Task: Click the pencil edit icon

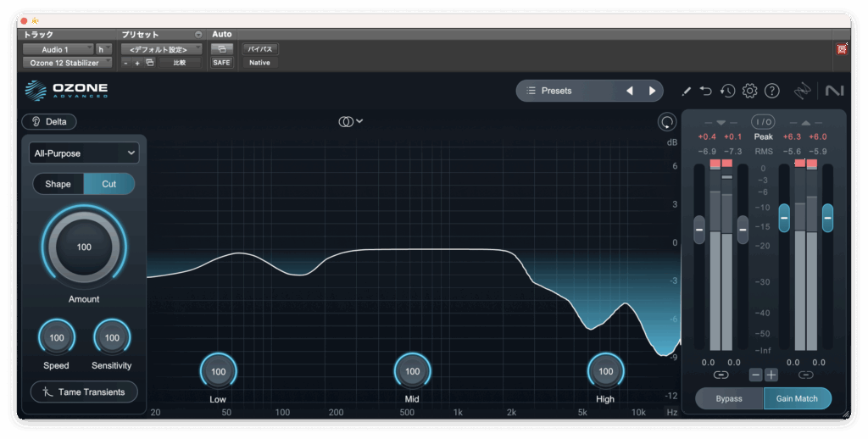Action: [686, 91]
